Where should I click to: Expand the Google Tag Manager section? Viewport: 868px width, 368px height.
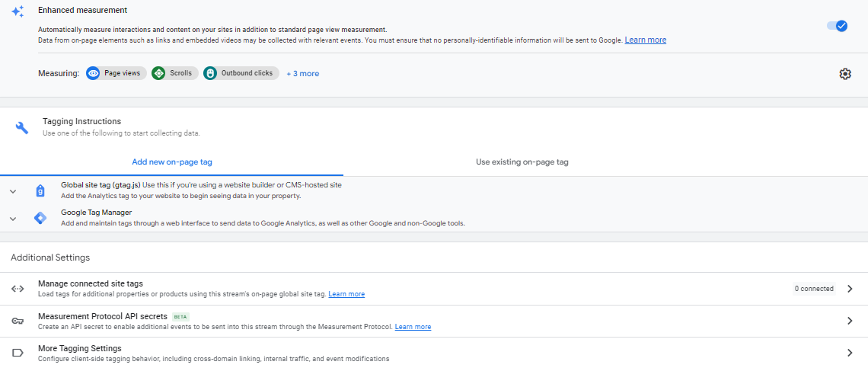point(13,219)
